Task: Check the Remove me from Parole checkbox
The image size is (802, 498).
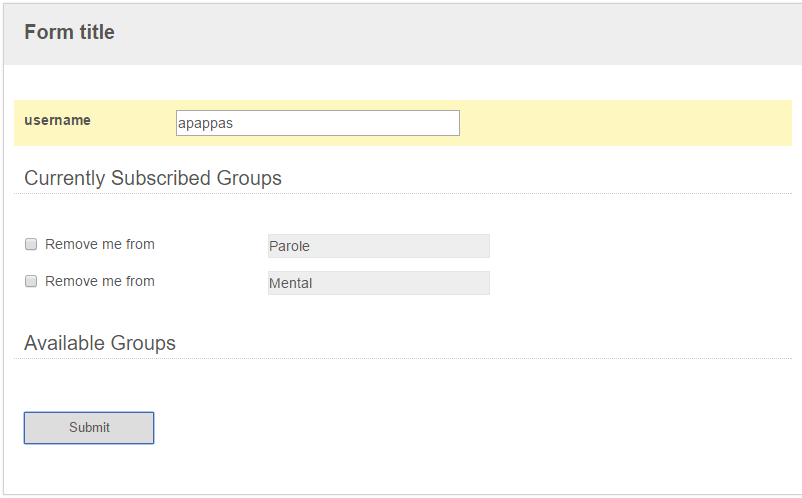Action: point(31,244)
